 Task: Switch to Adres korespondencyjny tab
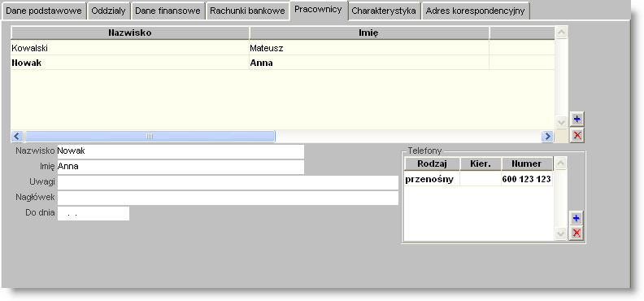click(x=475, y=11)
